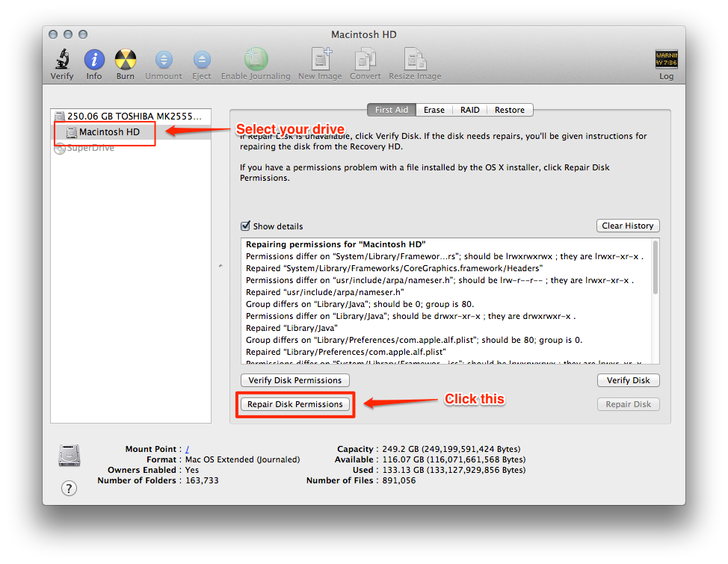Click the Clear History button
Screen dimensions: 728x564
(628, 226)
